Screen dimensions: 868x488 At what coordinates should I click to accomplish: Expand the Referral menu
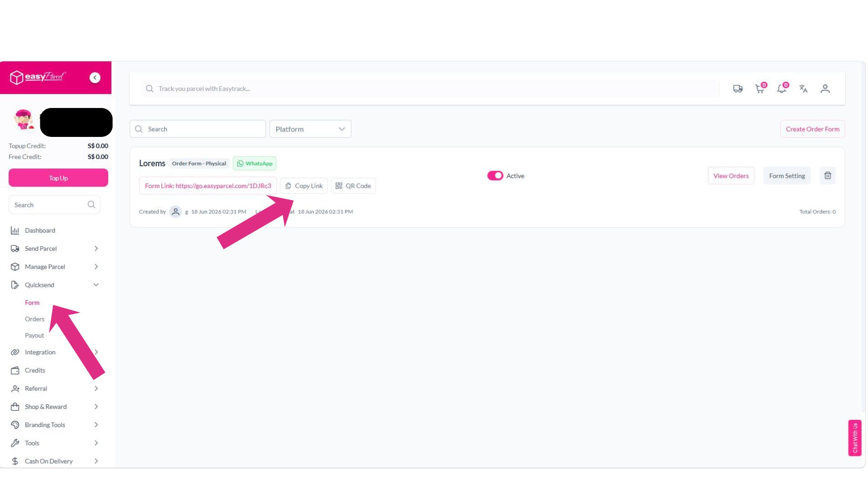(54, 389)
